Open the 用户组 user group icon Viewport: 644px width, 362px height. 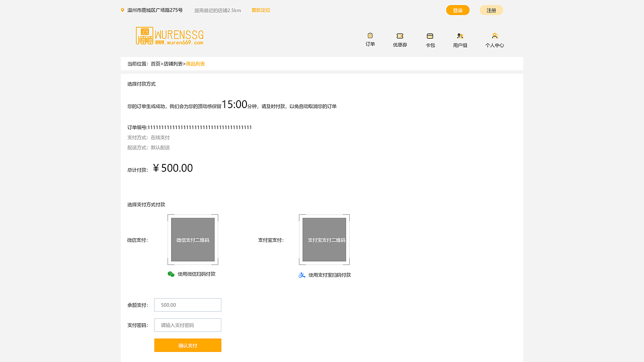[x=460, y=36]
